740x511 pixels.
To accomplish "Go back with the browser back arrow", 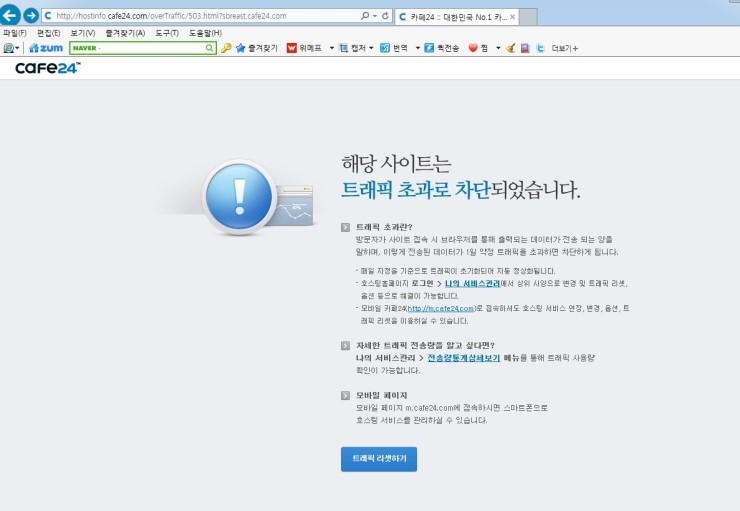I will click(x=10, y=15).
